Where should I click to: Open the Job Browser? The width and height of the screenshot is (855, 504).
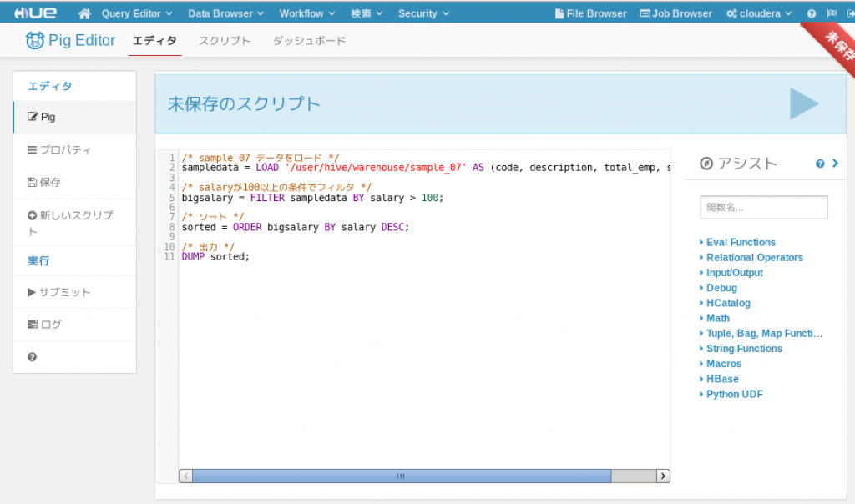pos(676,13)
